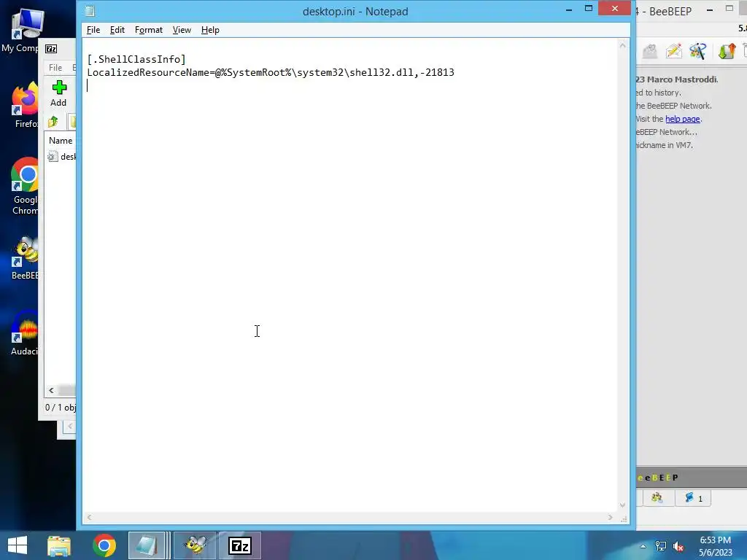
Task: Open the File menu in 7-Zip window
Action: point(55,68)
